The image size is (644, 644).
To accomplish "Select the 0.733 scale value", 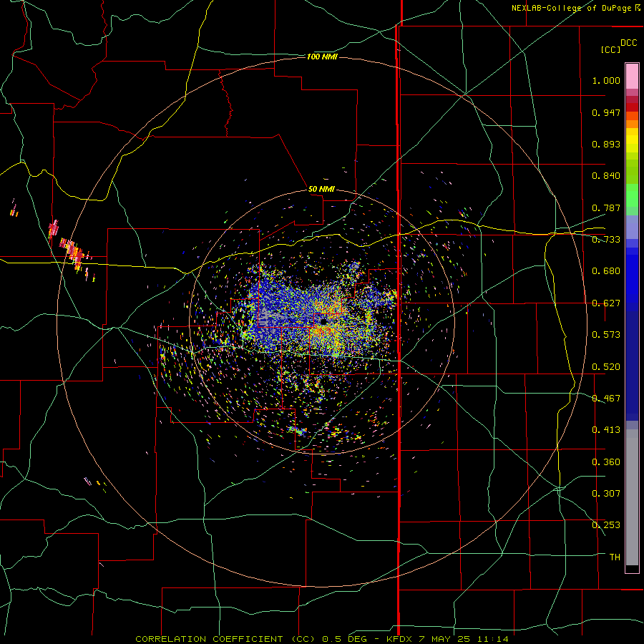I will [x=606, y=240].
